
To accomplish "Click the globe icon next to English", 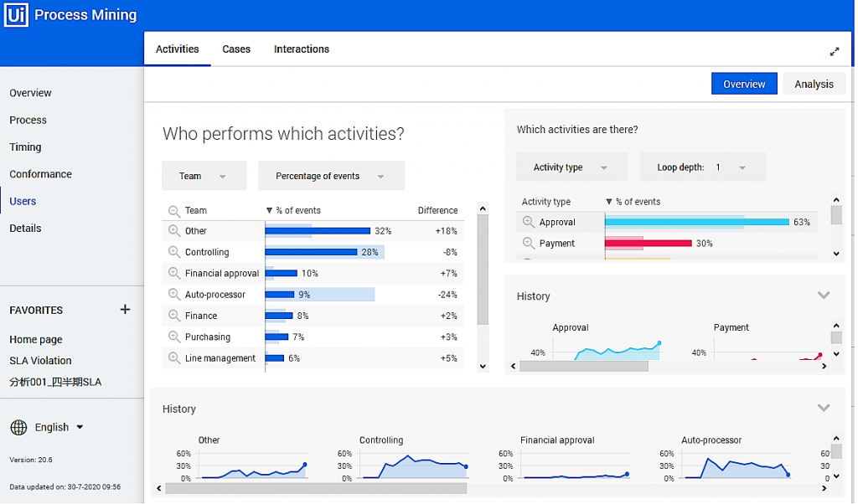I will pyautogui.click(x=18, y=427).
